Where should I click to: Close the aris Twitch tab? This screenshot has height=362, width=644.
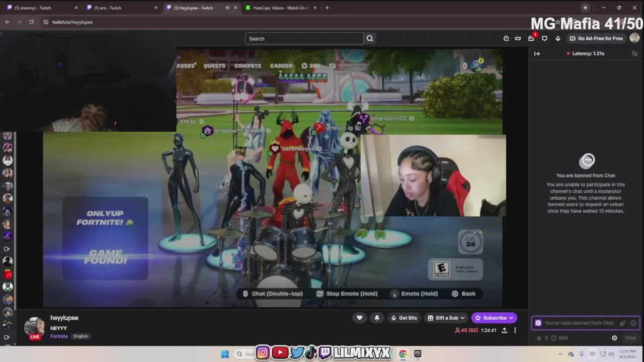click(x=155, y=8)
